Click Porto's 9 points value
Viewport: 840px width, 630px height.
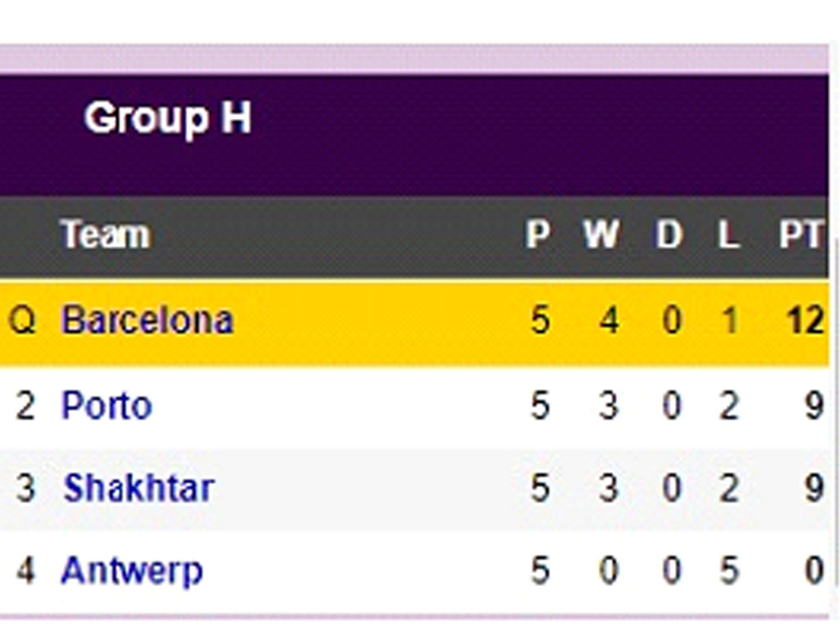tap(815, 406)
